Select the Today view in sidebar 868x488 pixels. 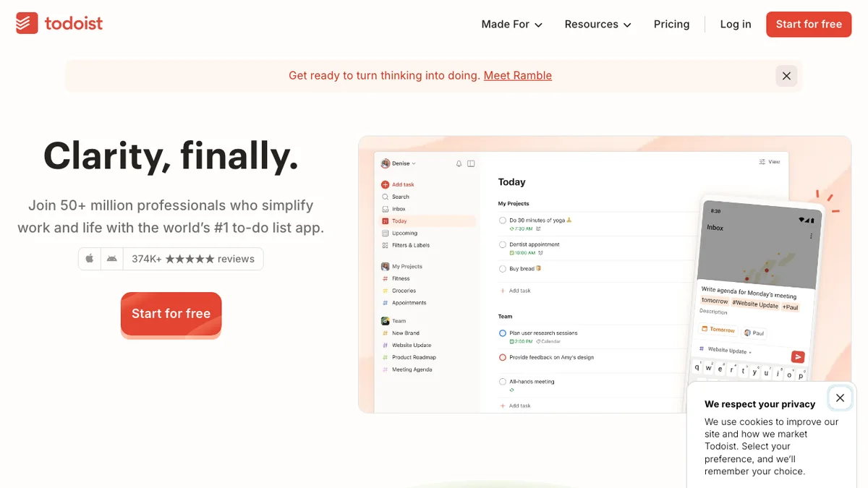coord(427,221)
